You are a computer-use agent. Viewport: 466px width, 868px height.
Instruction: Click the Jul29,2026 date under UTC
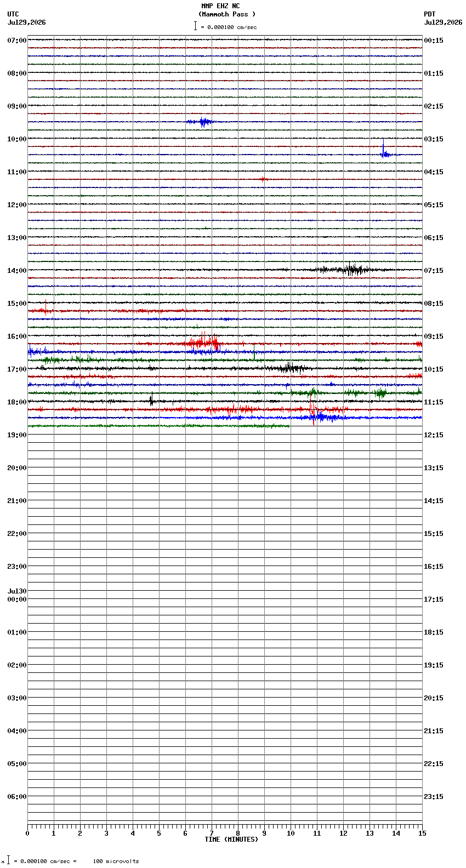27,22
